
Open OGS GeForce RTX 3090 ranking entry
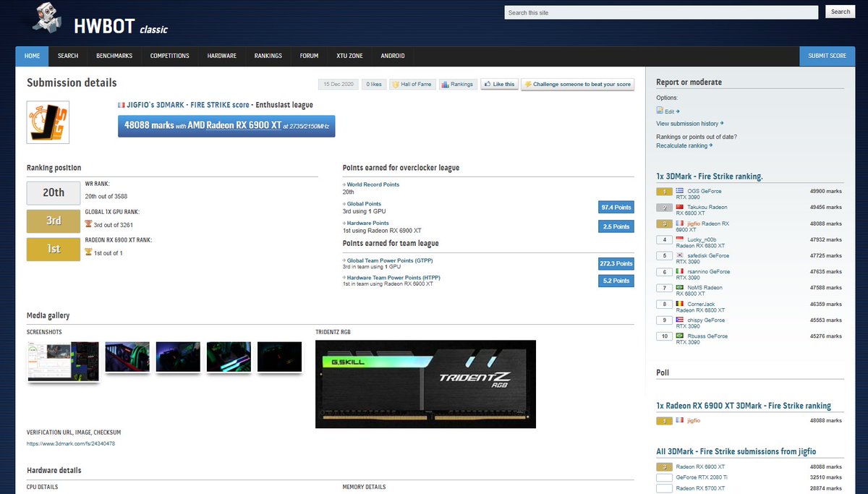click(x=699, y=194)
